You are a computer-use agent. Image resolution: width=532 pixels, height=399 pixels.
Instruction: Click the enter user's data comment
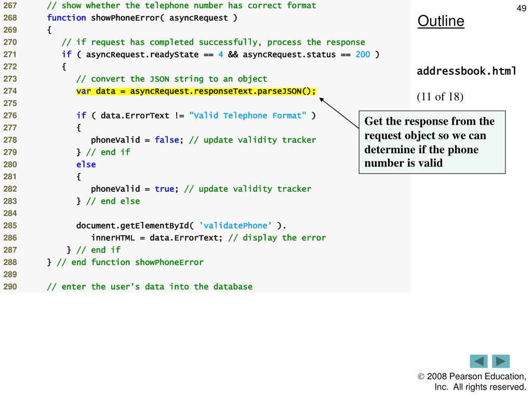150,287
